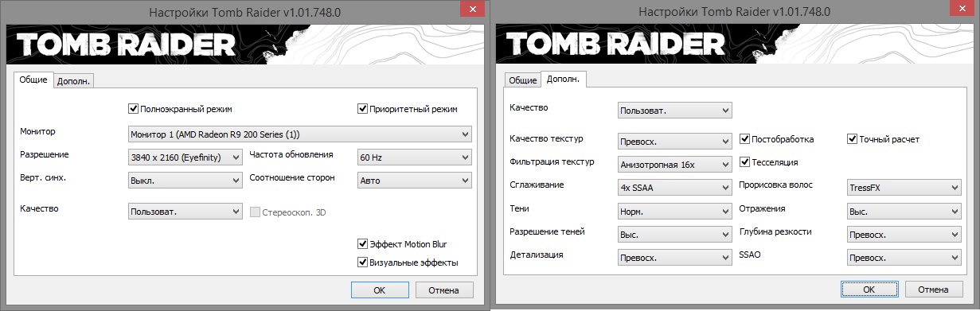Switch to Общие tab in right window

tap(523, 80)
